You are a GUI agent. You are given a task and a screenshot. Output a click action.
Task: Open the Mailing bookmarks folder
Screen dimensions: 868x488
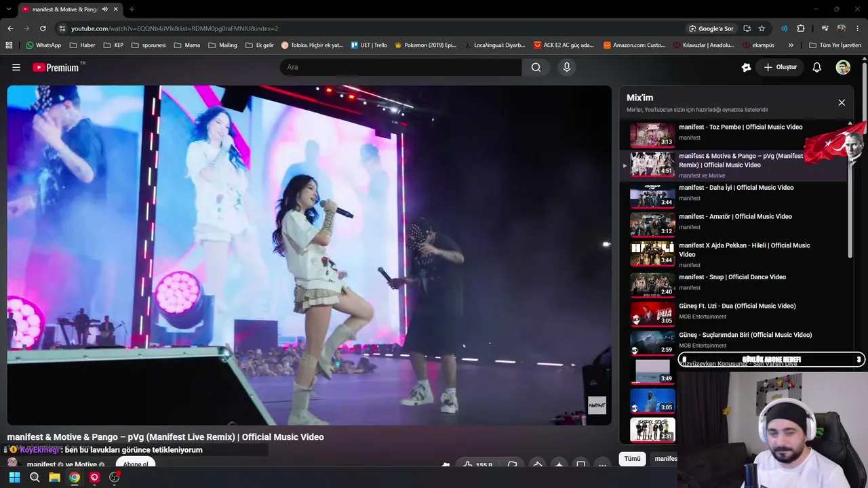pos(222,45)
